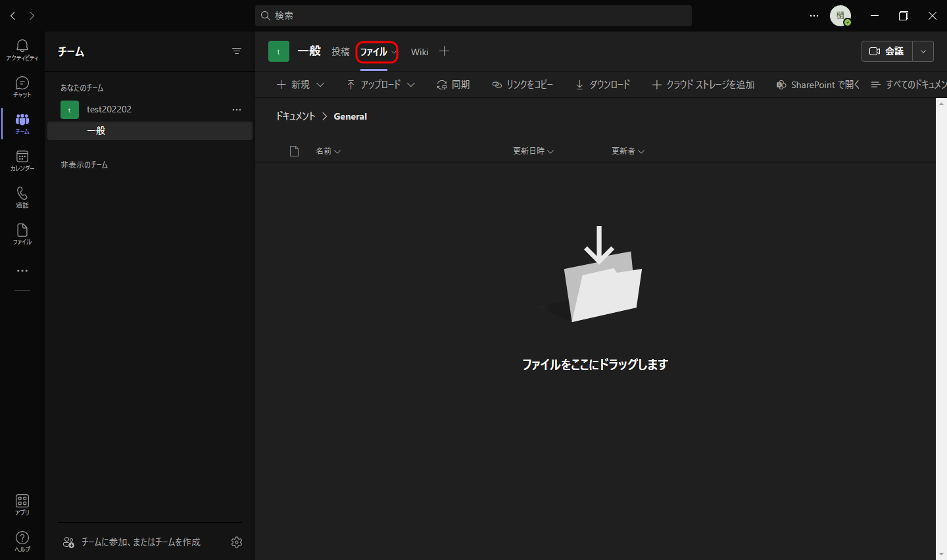
Task: Click the 一般 channel title
Action: tap(309, 51)
